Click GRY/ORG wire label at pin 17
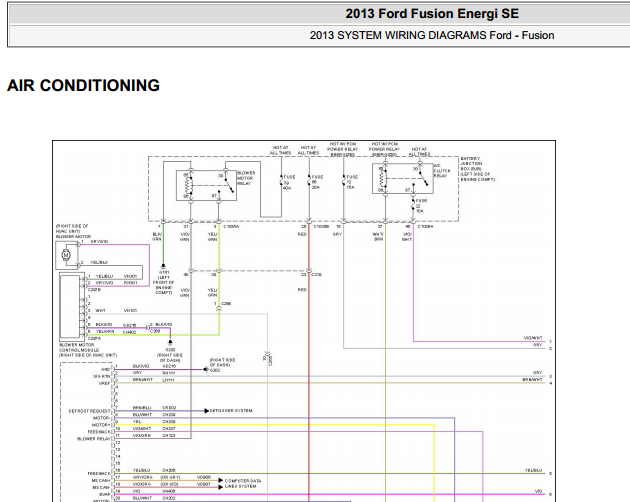Viewport: 630px width, 502px height. (x=142, y=477)
